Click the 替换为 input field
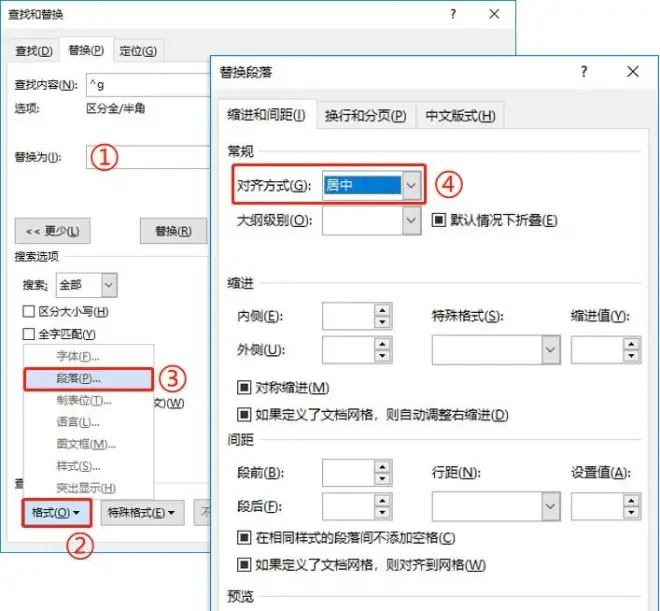 coord(148,157)
